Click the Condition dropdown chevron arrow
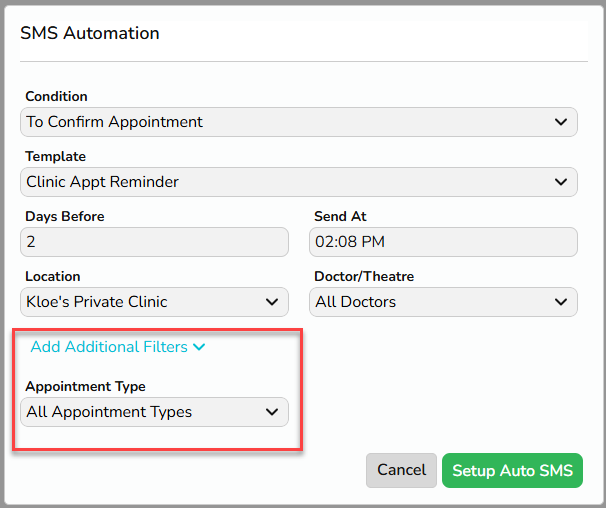The image size is (606, 508). (x=561, y=122)
